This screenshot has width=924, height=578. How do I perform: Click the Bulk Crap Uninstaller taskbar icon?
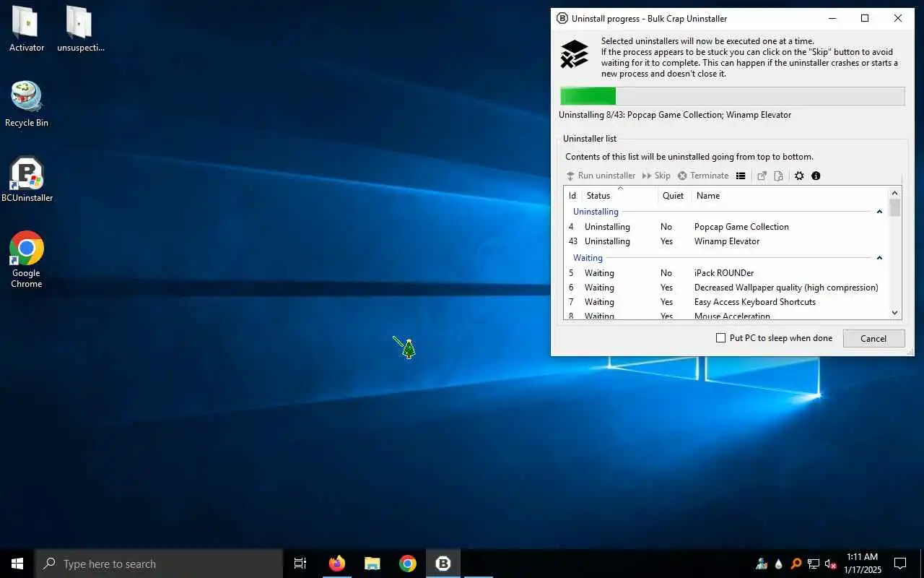tap(443, 564)
